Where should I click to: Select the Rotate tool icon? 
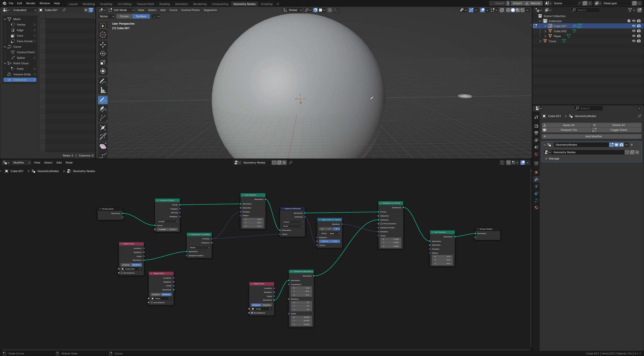point(103,54)
